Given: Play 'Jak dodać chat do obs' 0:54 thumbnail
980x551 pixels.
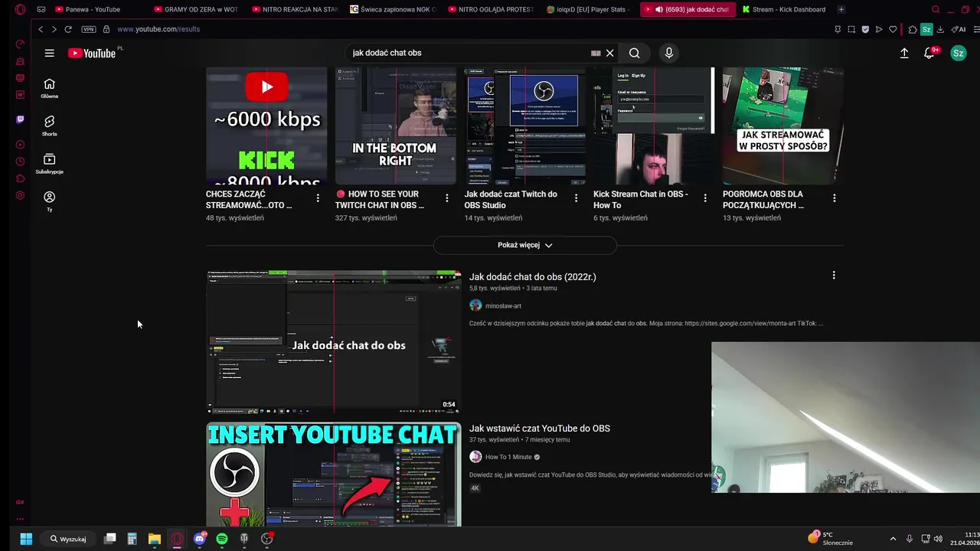Looking at the screenshot, I should (334, 342).
